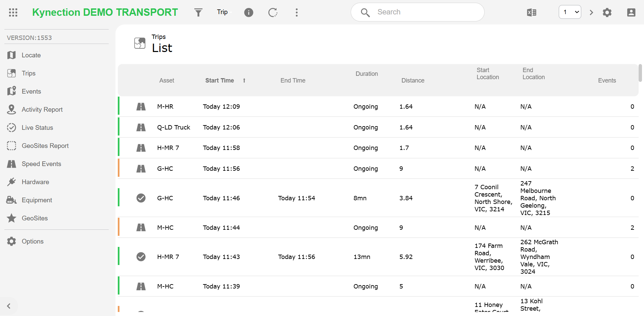The height and width of the screenshot is (316, 644).
Task: Open the Trip dropdown in toolbar
Action: coord(222,12)
